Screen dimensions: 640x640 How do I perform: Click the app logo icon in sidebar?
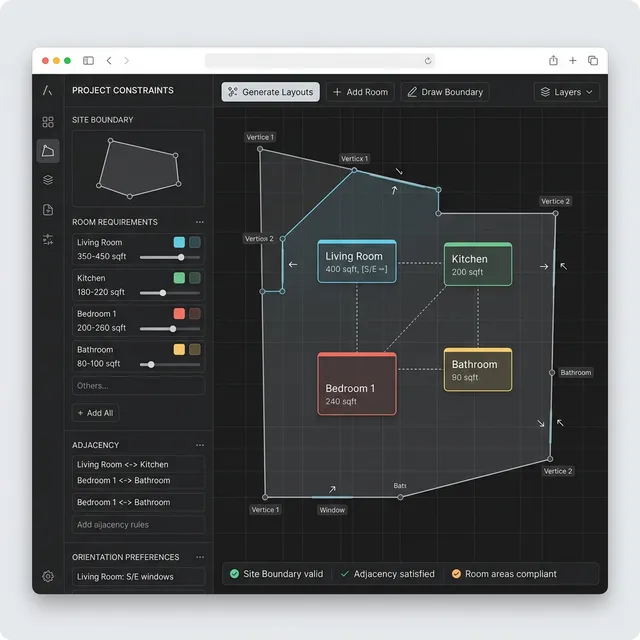pos(48,90)
